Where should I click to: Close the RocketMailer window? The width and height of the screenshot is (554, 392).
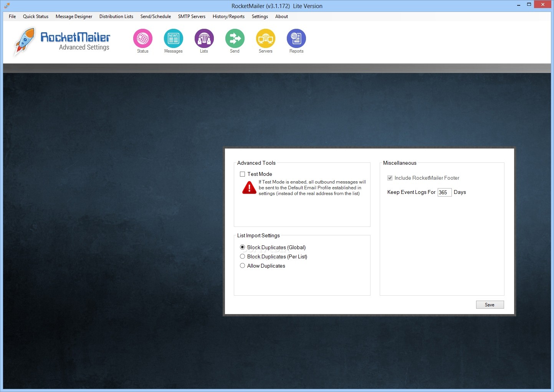tap(543, 5)
